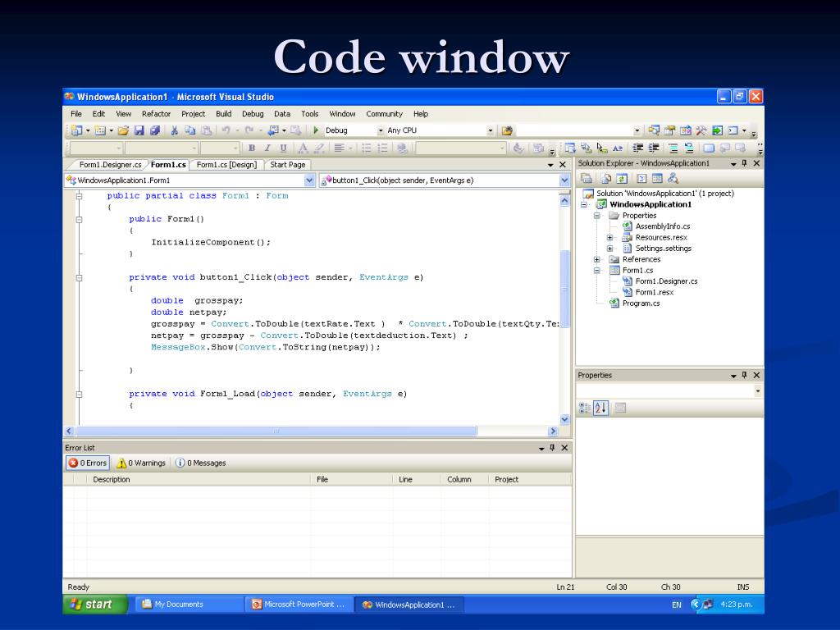
Task: Click the Copy icon in the toolbar
Action: coord(190,130)
